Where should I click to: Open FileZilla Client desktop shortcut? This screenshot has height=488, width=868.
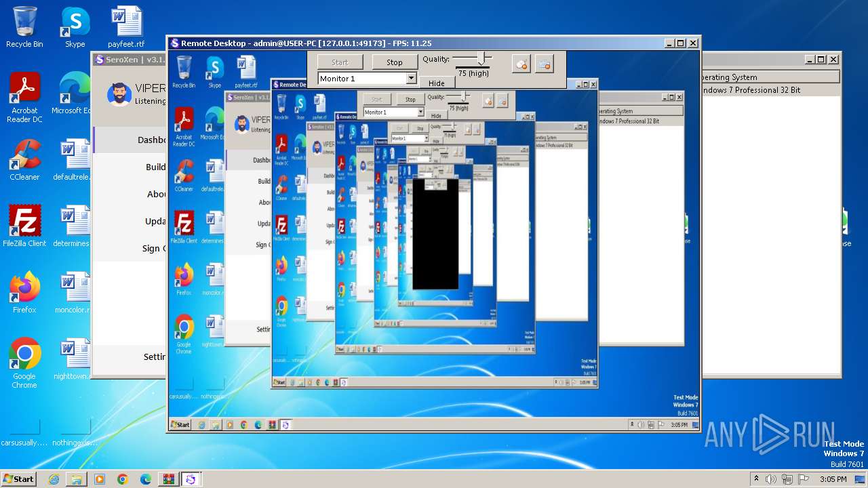(24, 226)
